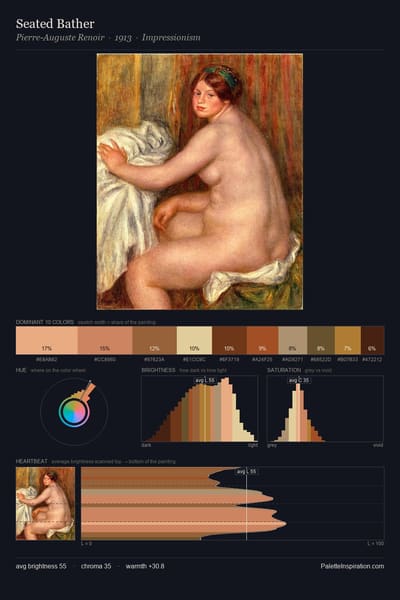Choose the golden ochre 7% swatch
The height and width of the screenshot is (600, 400).
click(x=348, y=340)
